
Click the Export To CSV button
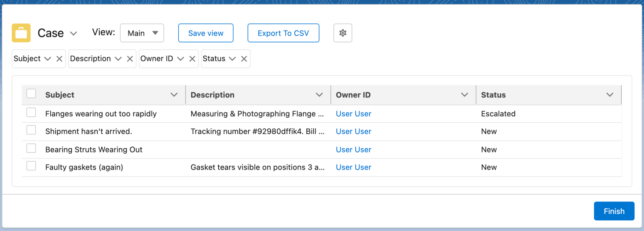tap(283, 33)
